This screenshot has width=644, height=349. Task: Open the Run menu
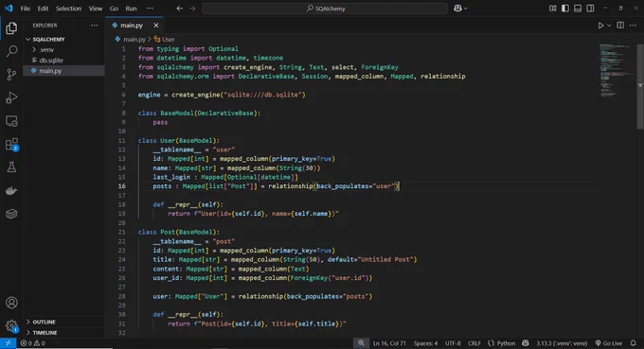(x=131, y=9)
